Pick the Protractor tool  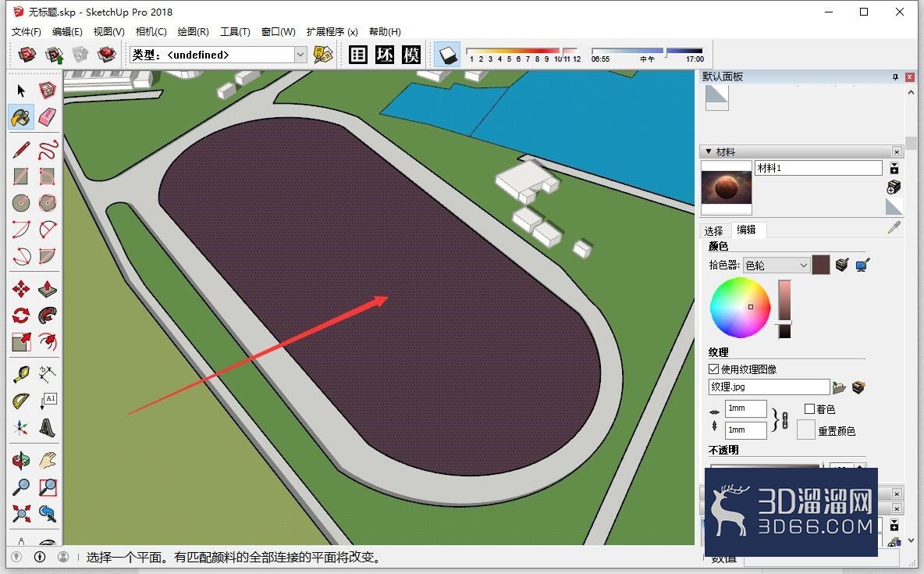pyautogui.click(x=21, y=401)
